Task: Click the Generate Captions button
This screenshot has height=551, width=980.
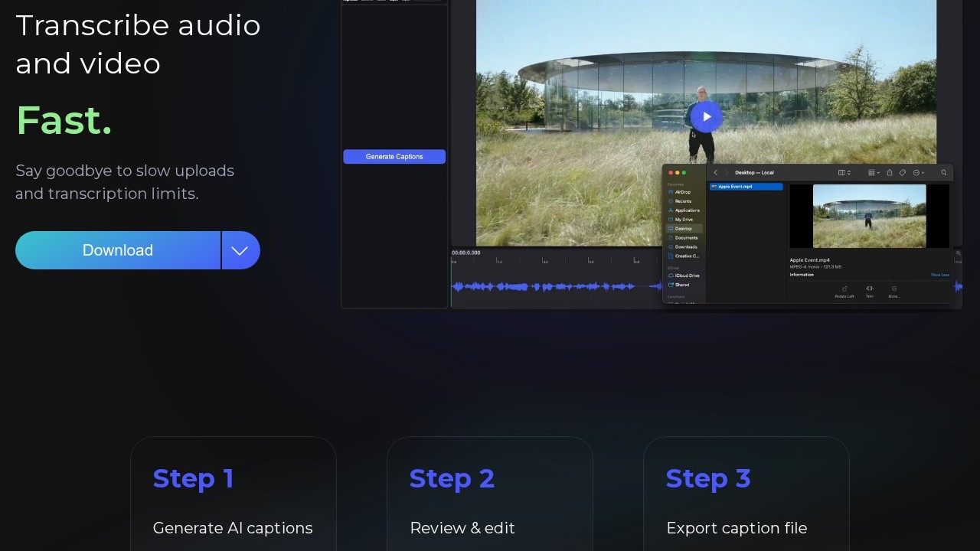Action: point(394,157)
